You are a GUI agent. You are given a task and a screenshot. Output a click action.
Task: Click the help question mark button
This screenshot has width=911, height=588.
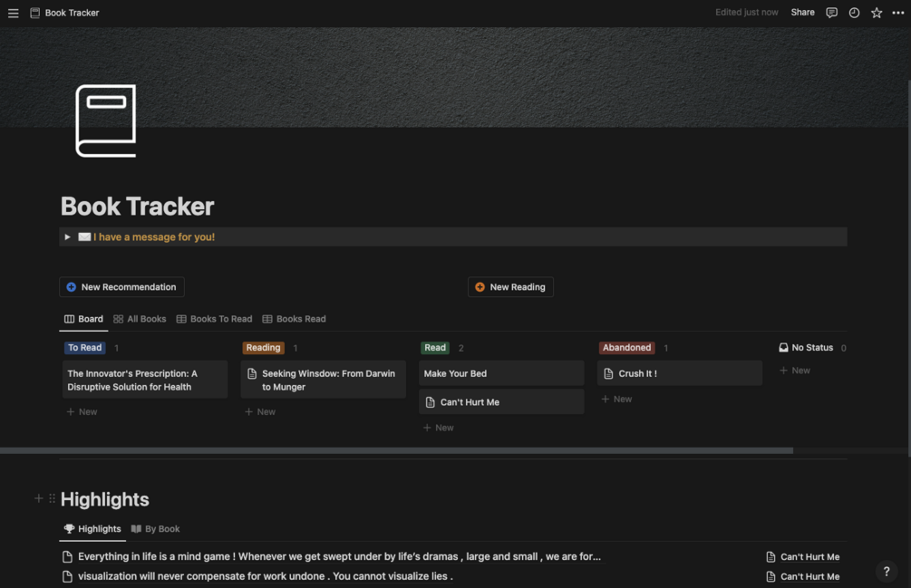point(887,571)
